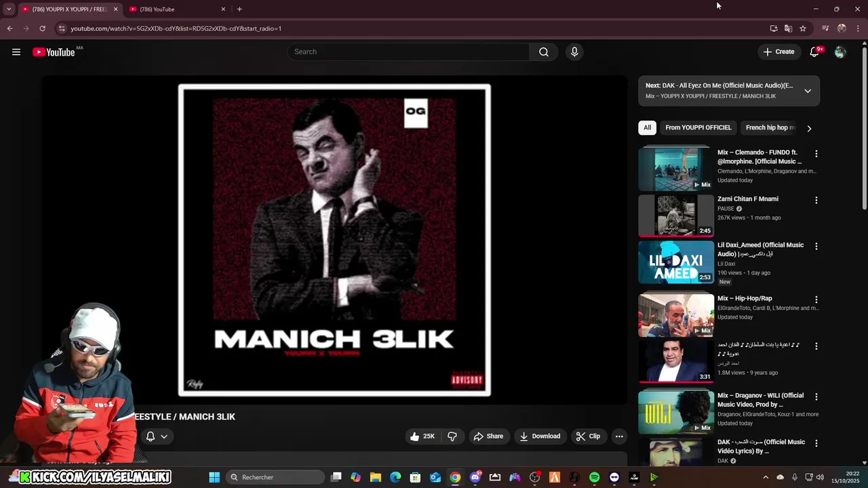Image resolution: width=868 pixels, height=488 pixels.
Task: Open Mix – Draganov WILI title link
Action: click(x=760, y=400)
